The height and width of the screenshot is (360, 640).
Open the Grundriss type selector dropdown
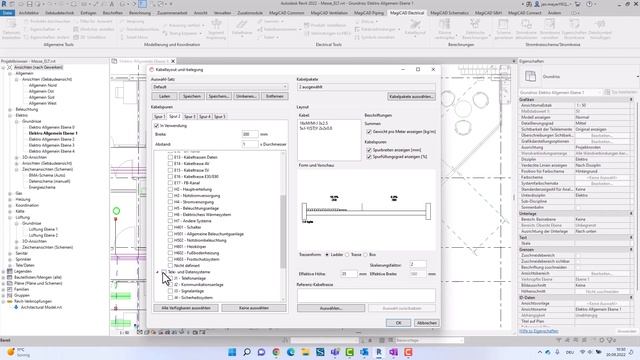[x=637, y=76]
